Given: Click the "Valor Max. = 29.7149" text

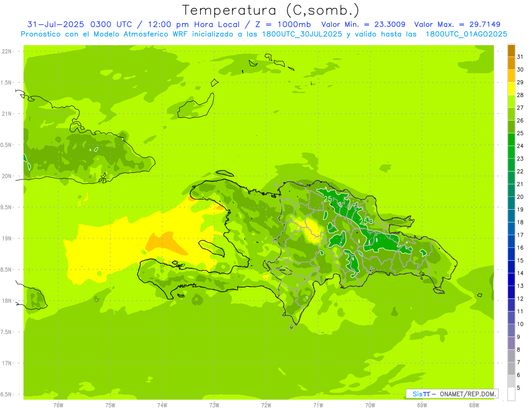Looking at the screenshot, I should click(457, 24).
